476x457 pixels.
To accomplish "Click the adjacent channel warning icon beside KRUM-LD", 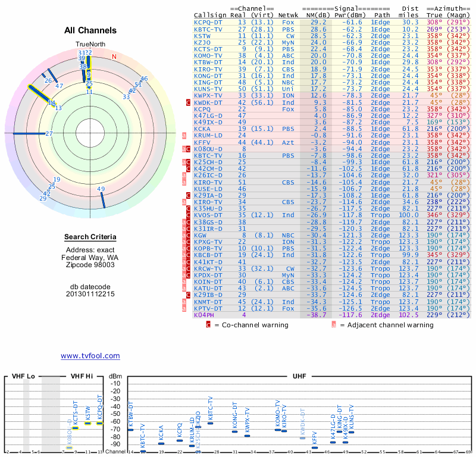I will pyautogui.click(x=185, y=136).
